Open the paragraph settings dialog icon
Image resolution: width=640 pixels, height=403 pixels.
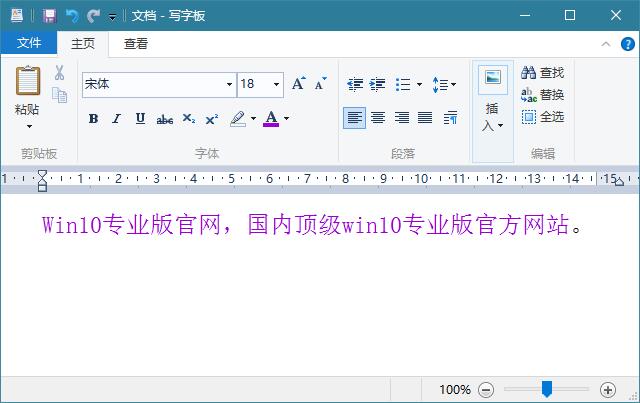[450, 118]
